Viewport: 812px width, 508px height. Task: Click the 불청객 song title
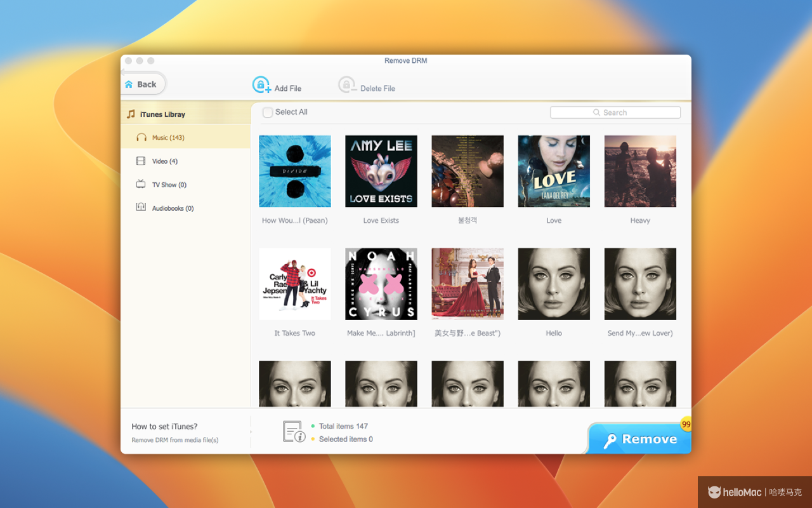tap(468, 220)
